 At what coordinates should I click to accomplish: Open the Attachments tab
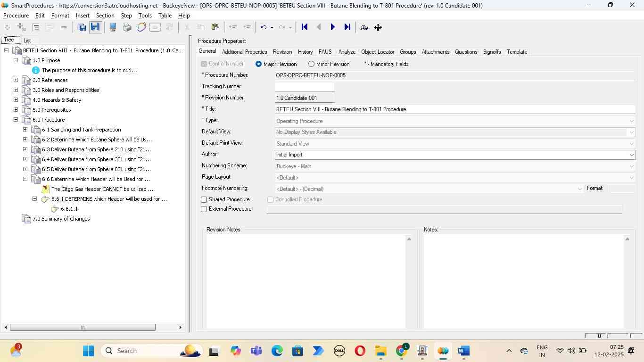click(x=436, y=52)
